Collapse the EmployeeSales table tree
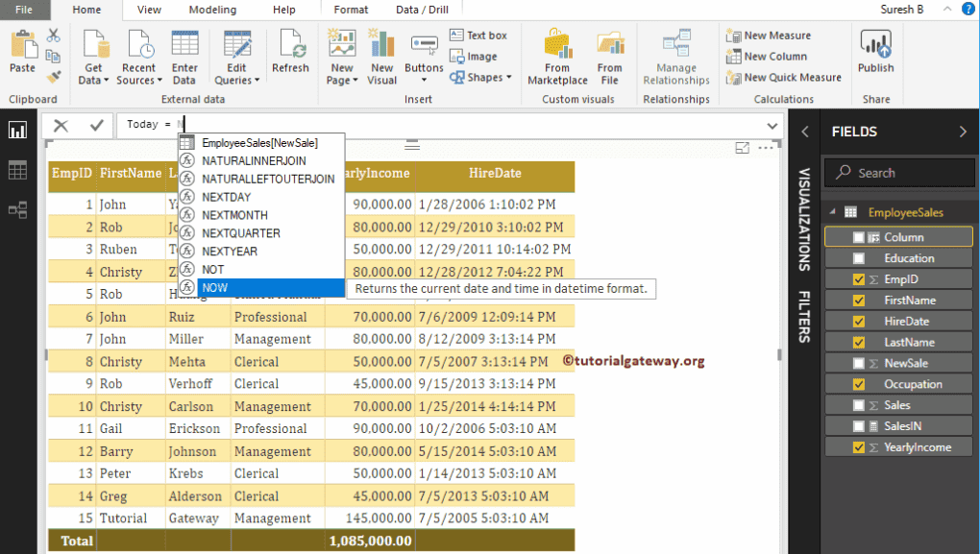The image size is (980, 554). (830, 212)
